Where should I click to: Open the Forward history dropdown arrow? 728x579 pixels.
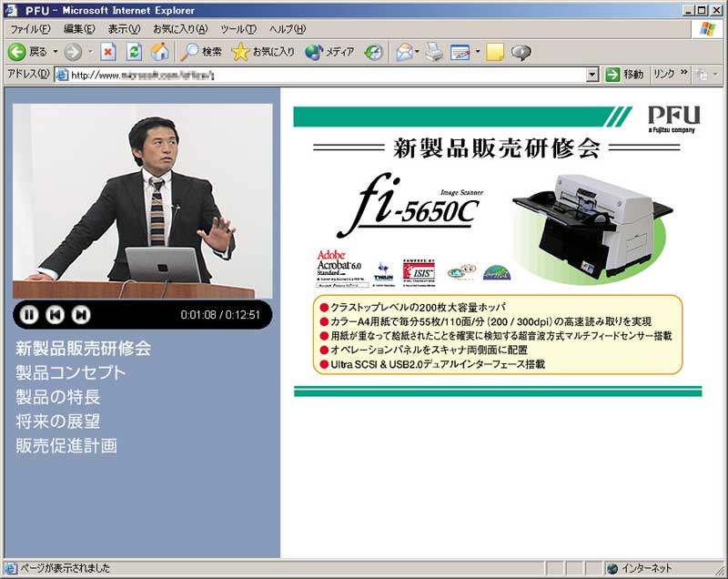coord(90,52)
